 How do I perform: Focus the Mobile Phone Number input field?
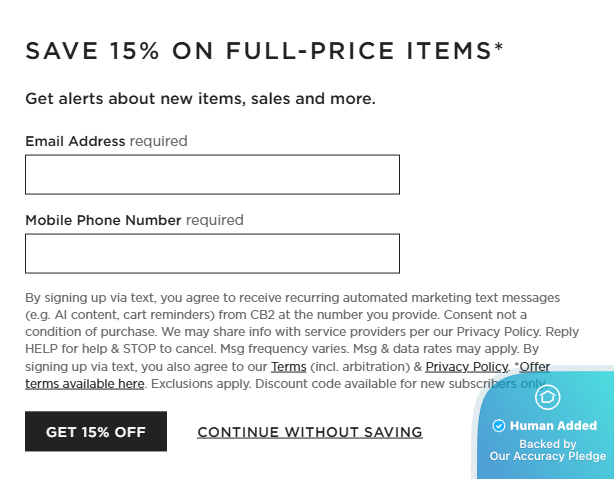pyautogui.click(x=212, y=254)
